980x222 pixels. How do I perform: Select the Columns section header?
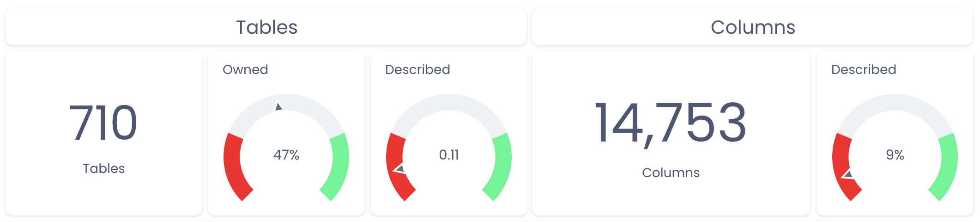click(753, 27)
